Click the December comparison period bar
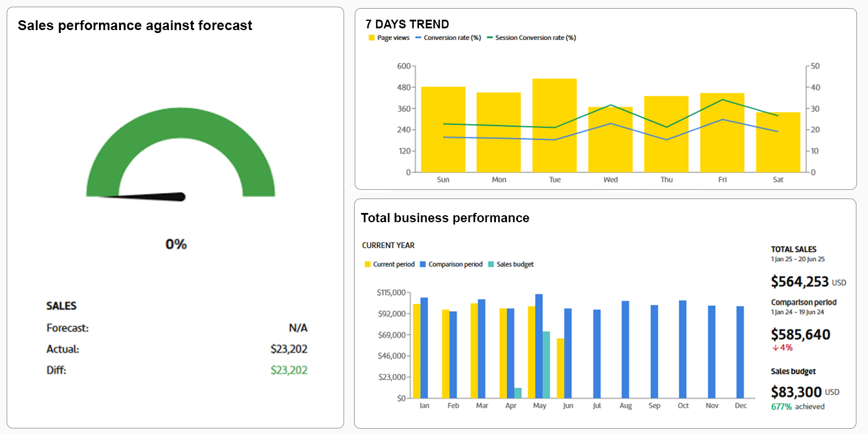868x434 pixels. point(740,352)
